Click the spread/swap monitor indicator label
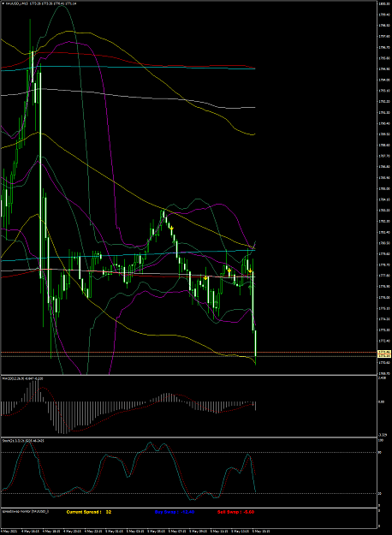 click(x=26, y=511)
